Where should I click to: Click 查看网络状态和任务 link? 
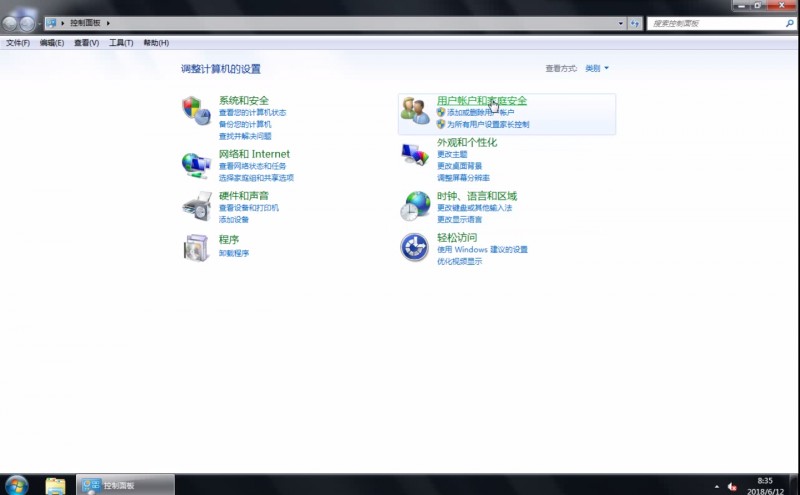[x=253, y=166]
